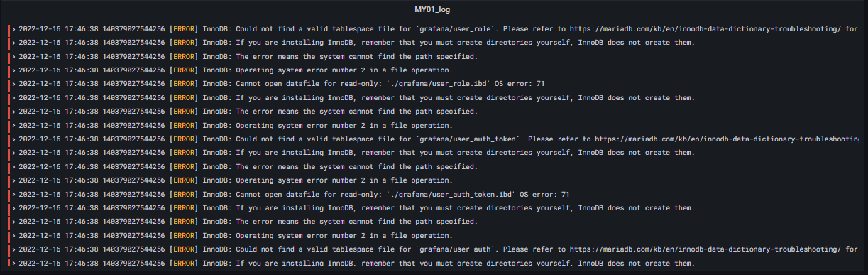The width and height of the screenshot is (868, 275).
Task: Click the red level bar of the first log row
Action: click(9, 29)
